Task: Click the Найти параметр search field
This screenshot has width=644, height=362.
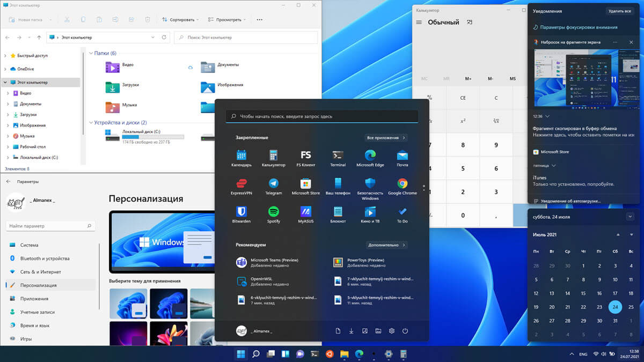Action: (51, 226)
